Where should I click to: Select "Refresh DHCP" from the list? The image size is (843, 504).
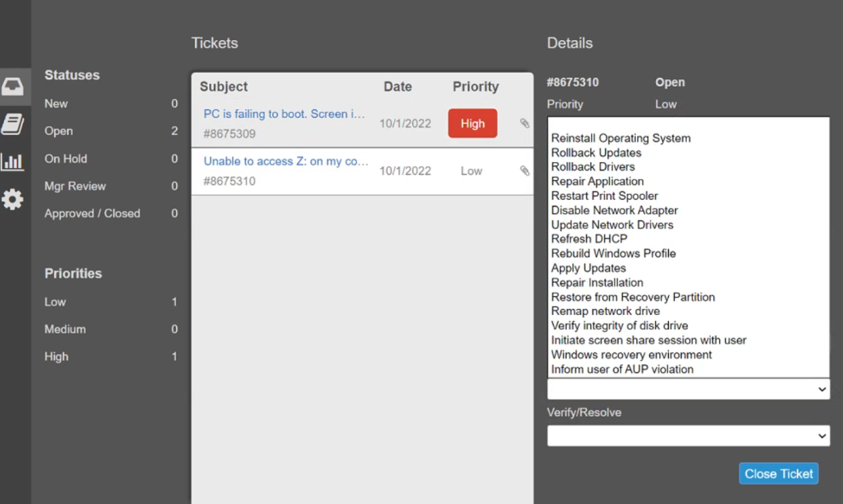(589, 239)
